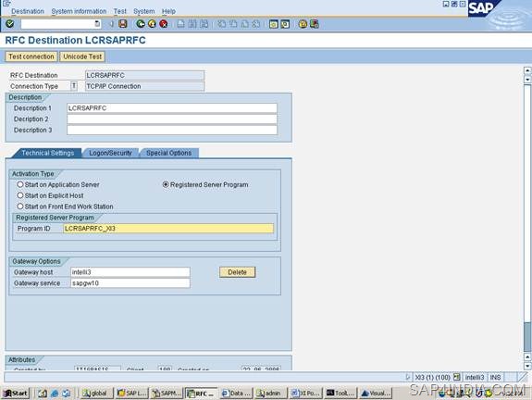Click the Delete gateway button

[x=237, y=272]
